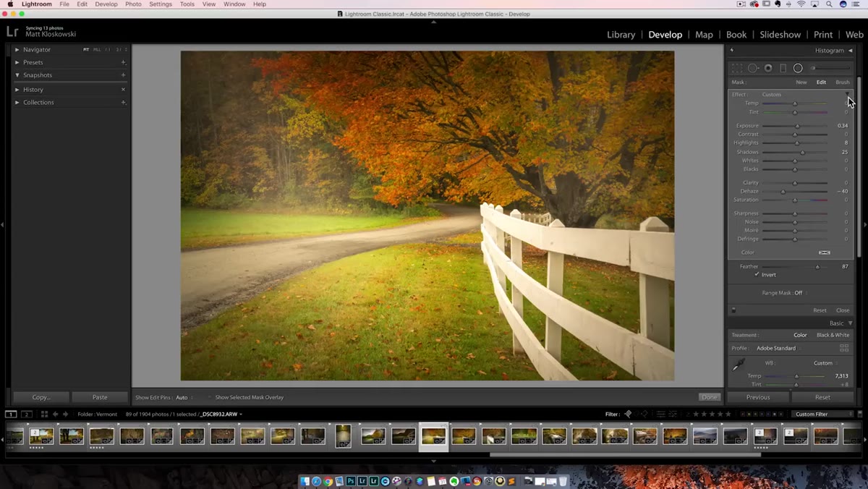Select the Spot Removal tool
The height and width of the screenshot is (489, 868).
tap(753, 68)
